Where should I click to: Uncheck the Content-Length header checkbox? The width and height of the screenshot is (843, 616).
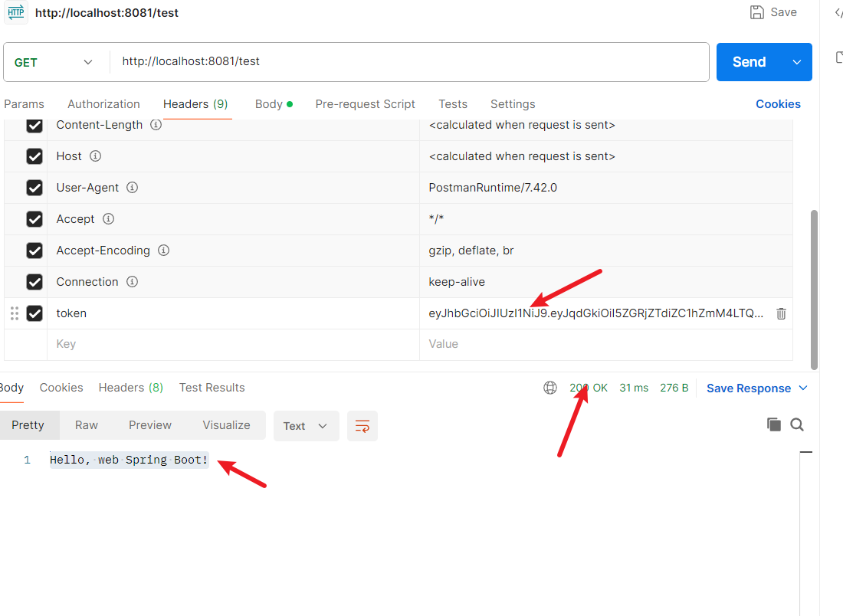click(x=34, y=125)
